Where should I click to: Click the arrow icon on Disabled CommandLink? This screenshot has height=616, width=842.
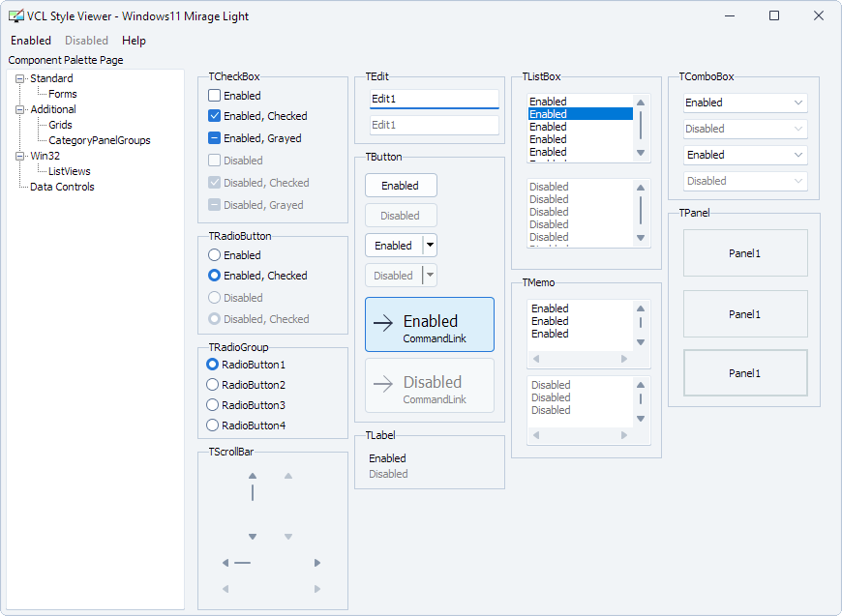(383, 384)
